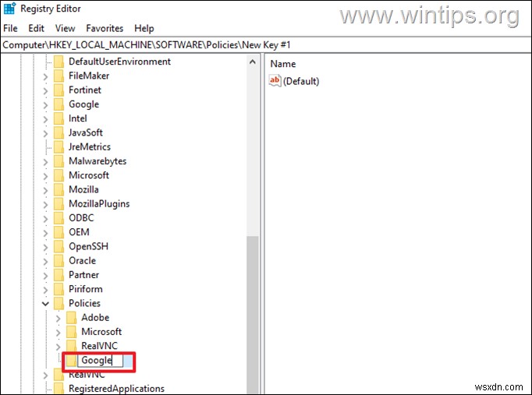Select the Microsoft label under Policies
The width and height of the screenshot is (532, 395).
101,332
